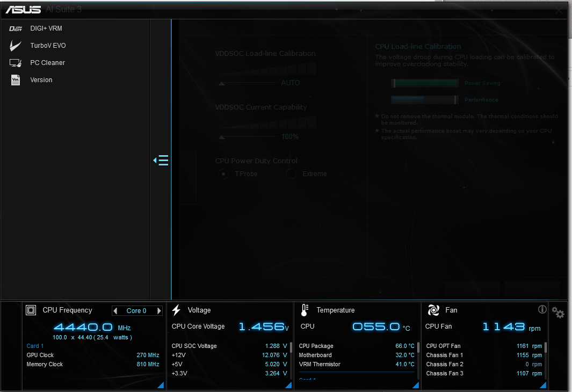Expand Fan panel via corner triangle

pos(543,385)
